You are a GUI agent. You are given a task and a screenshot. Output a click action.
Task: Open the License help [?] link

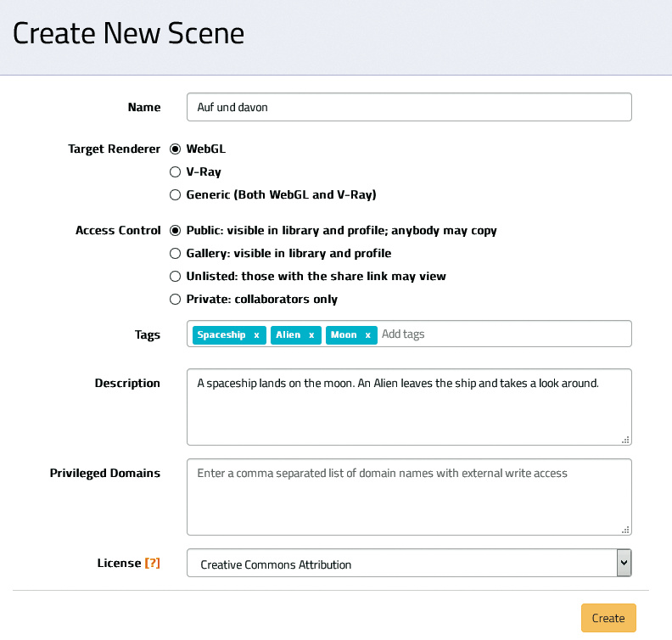coord(153,563)
